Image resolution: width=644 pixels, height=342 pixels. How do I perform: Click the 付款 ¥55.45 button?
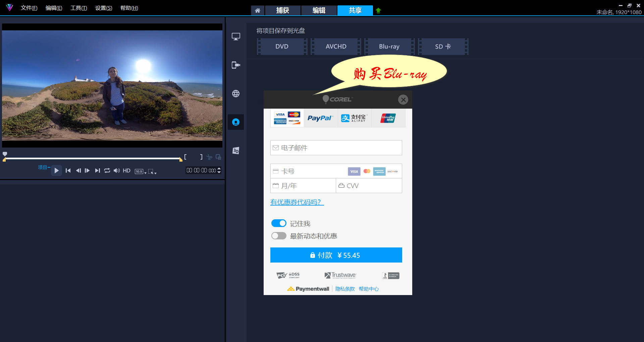point(336,255)
